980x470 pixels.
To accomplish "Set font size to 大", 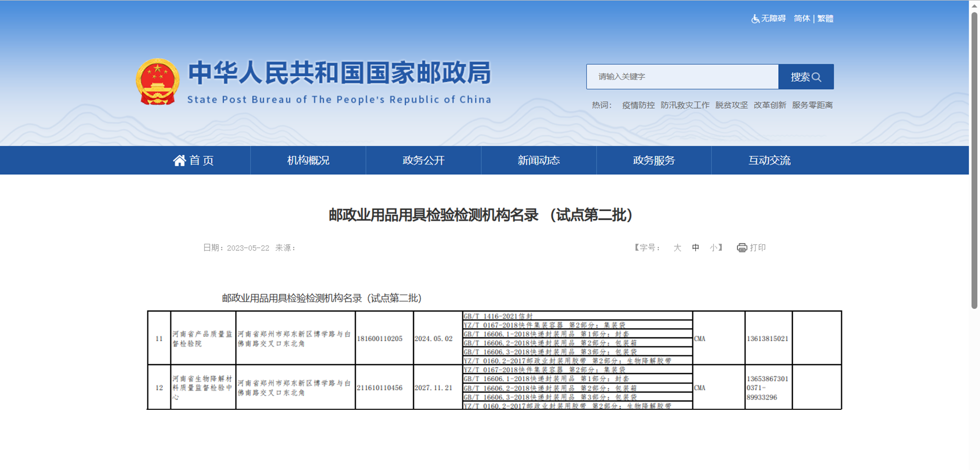I will click(x=677, y=248).
